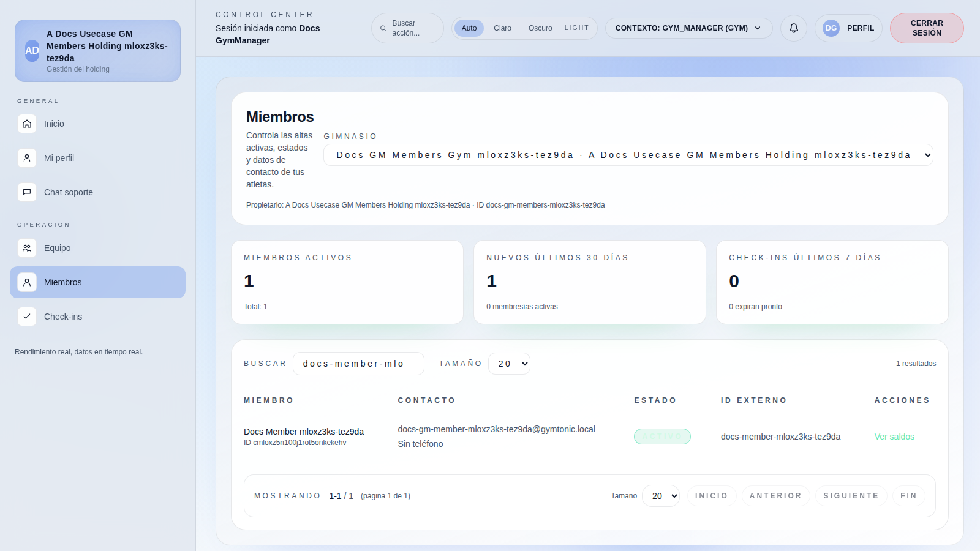The height and width of the screenshot is (551, 980).
Task: Expand the Contexto GYM_MANAGER dropdown
Action: tap(688, 28)
